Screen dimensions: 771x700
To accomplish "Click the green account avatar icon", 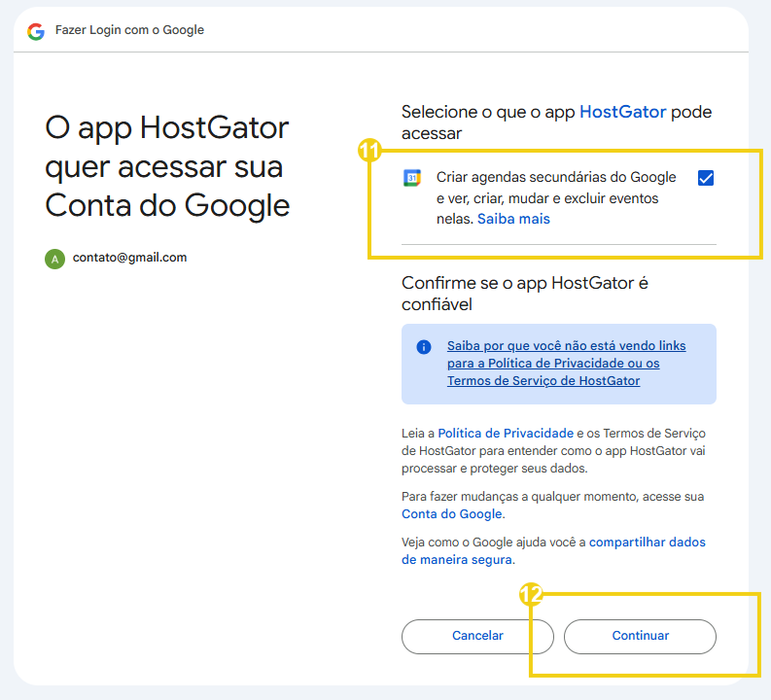I will (x=54, y=259).
